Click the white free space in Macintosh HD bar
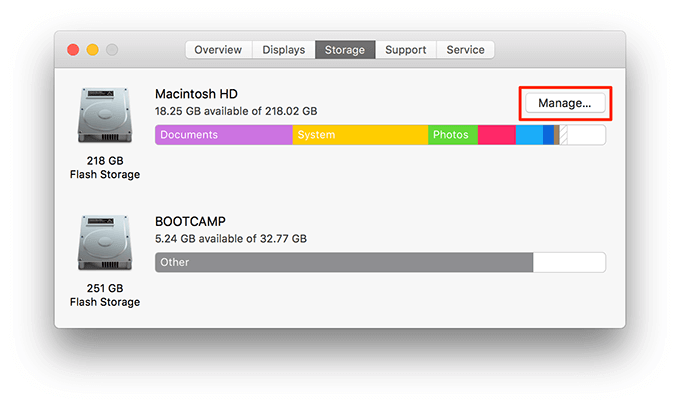680x406 pixels. pyautogui.click(x=586, y=135)
